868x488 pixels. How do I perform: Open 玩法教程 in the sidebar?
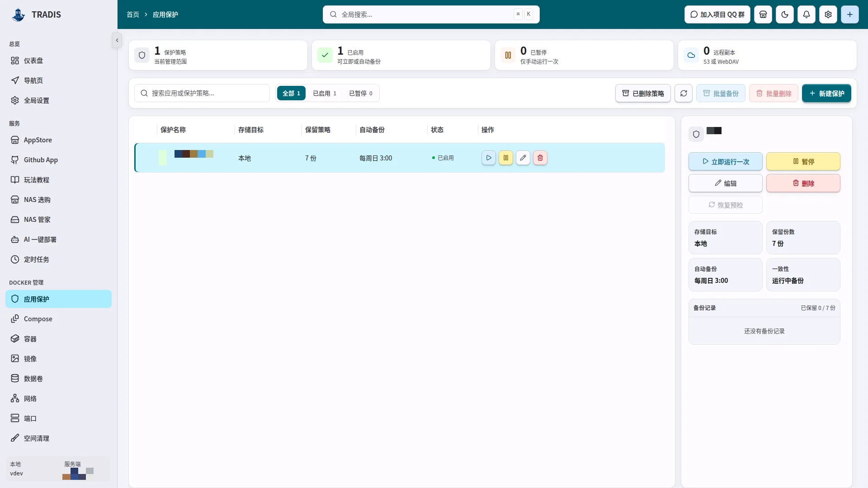tap(59, 180)
